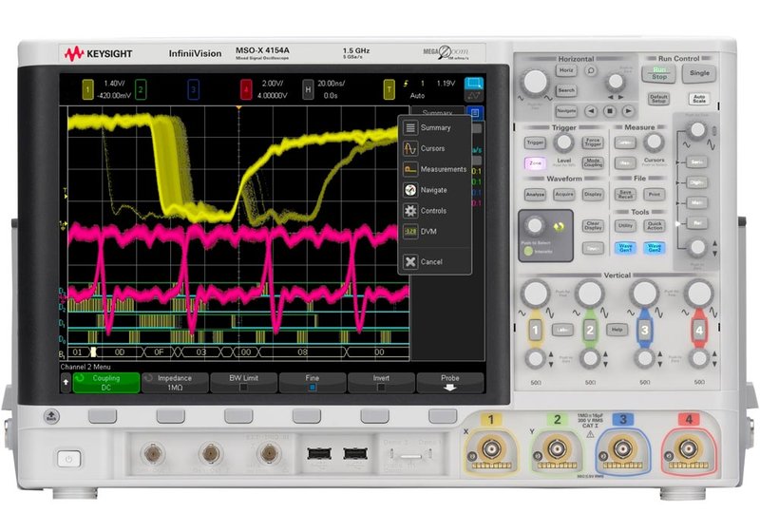
Task: Push the square stop navigation key
Action: [x=610, y=111]
